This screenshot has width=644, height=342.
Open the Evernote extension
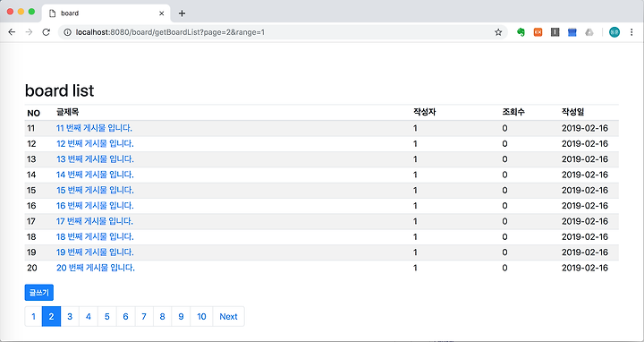pos(521,32)
